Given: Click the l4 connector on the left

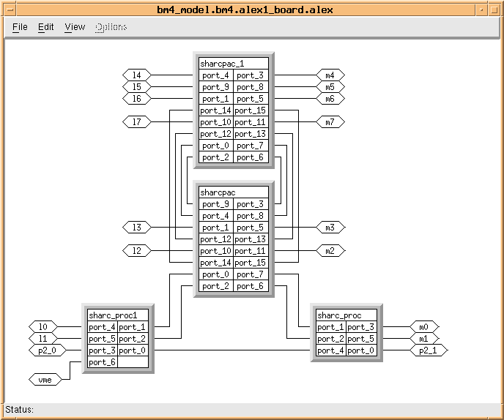Looking at the screenshot, I should pos(136,75).
